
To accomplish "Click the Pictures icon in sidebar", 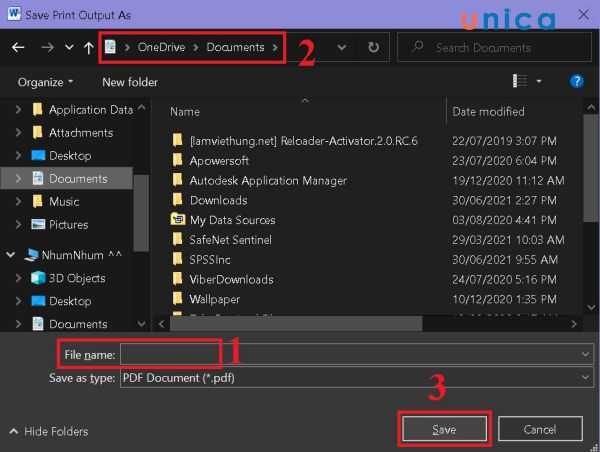I will 38,224.
